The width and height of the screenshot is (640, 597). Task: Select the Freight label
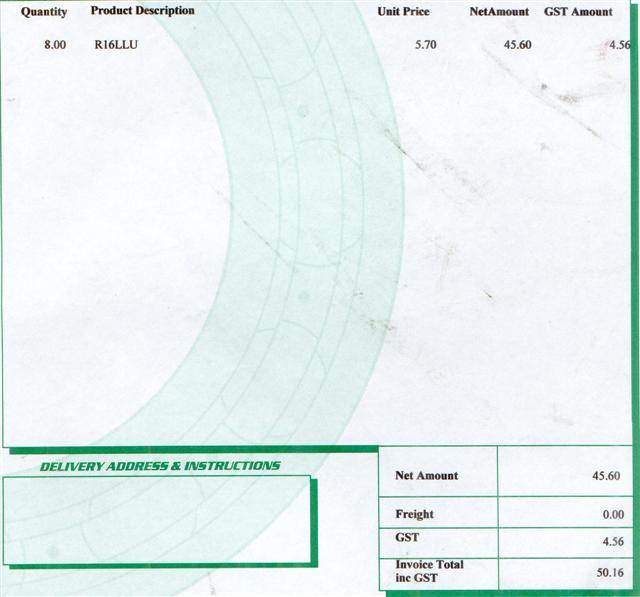[x=415, y=514]
